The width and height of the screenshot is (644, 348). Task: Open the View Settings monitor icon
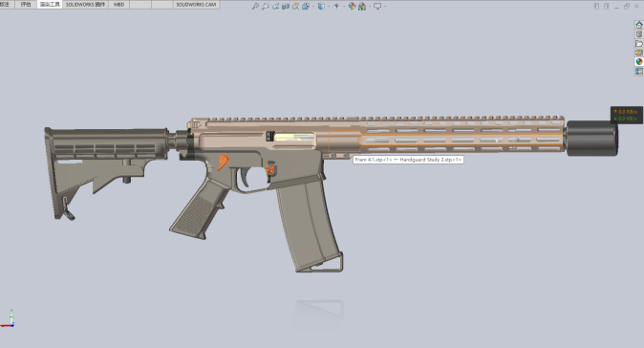[377, 6]
